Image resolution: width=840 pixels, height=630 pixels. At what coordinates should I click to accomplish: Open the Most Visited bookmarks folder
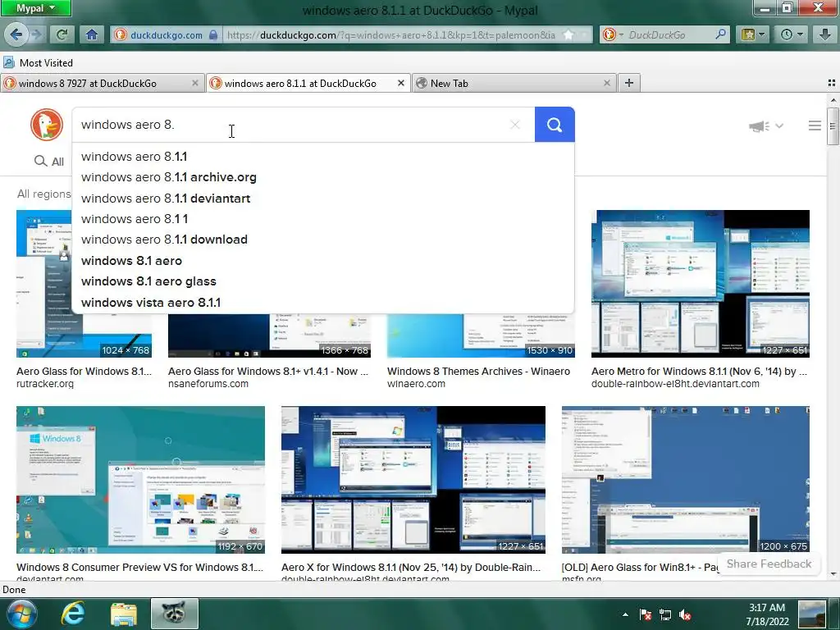click(38, 62)
